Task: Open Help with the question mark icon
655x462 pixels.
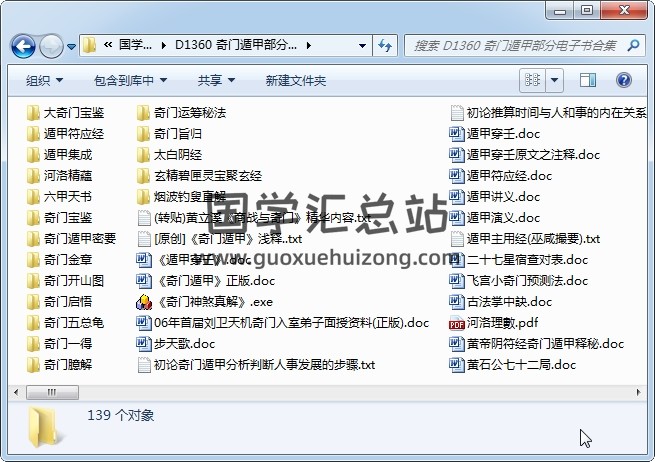Action: point(623,80)
